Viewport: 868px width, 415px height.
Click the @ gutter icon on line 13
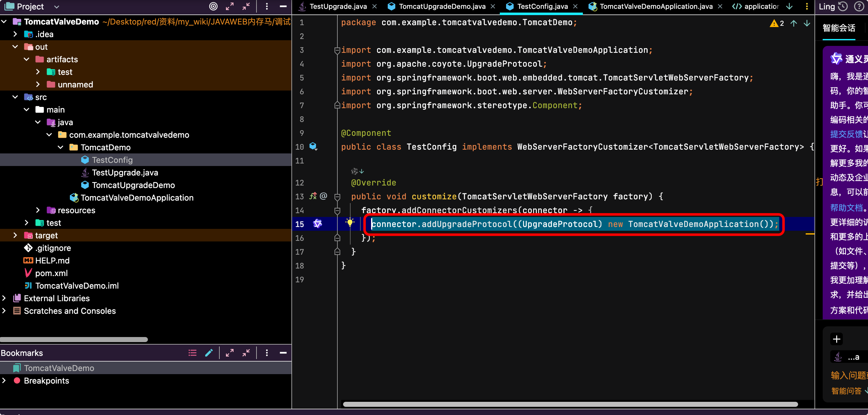click(324, 196)
